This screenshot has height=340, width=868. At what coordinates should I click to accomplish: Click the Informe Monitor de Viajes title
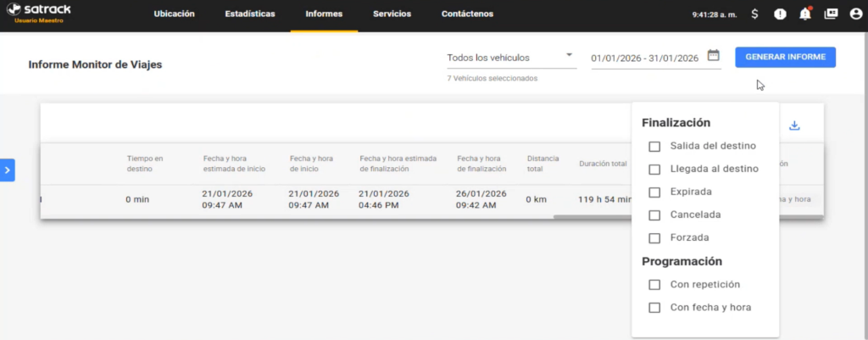tap(95, 64)
